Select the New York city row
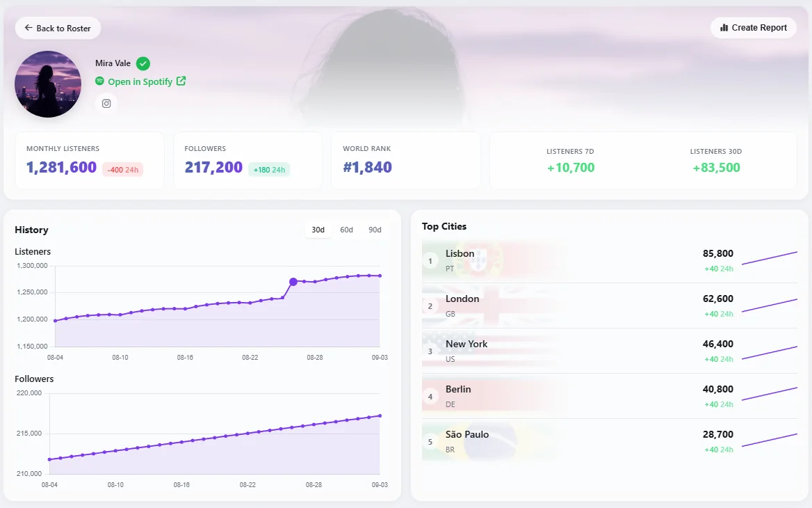The height and width of the screenshot is (508, 812). pyautogui.click(x=610, y=351)
